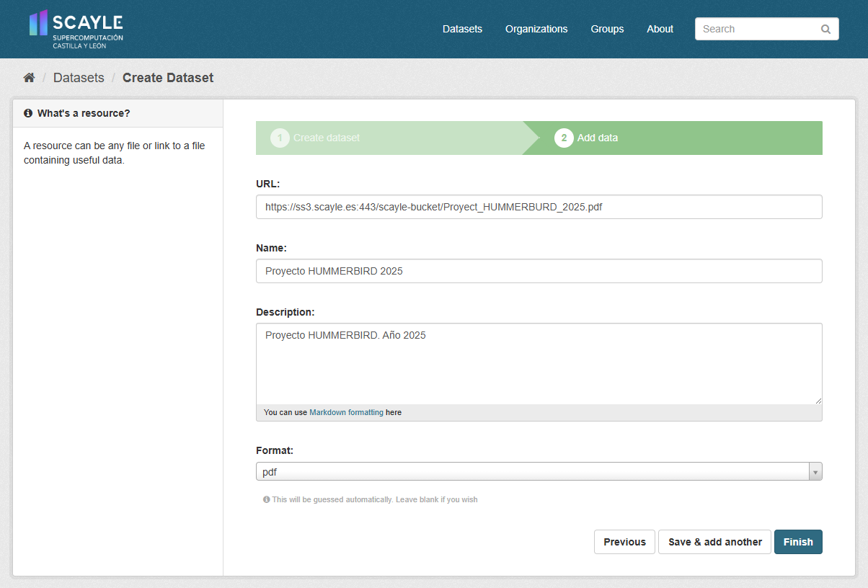Open the Format dropdown arrow
The width and height of the screenshot is (868, 588).
click(x=815, y=472)
